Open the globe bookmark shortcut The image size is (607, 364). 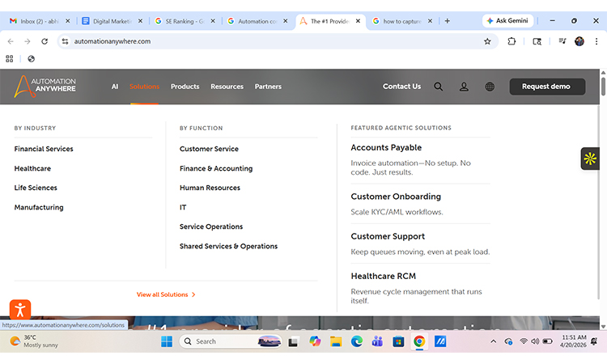32,59
